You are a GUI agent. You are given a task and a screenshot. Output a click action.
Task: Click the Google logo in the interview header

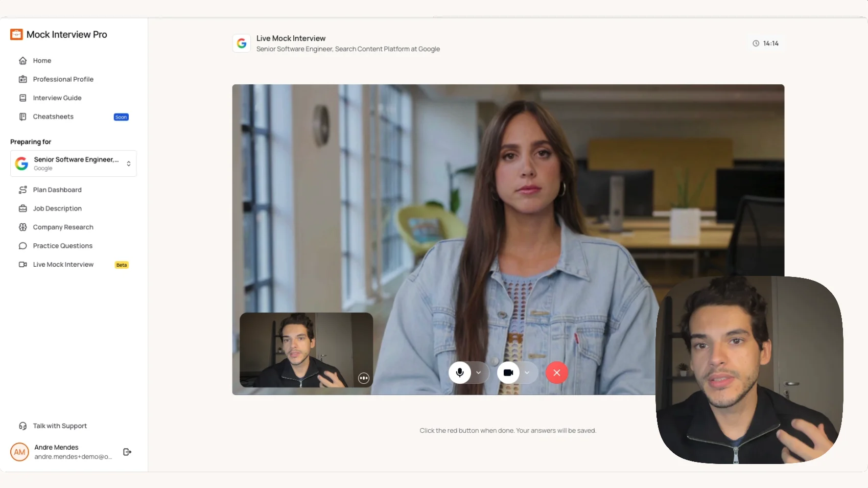click(x=242, y=43)
